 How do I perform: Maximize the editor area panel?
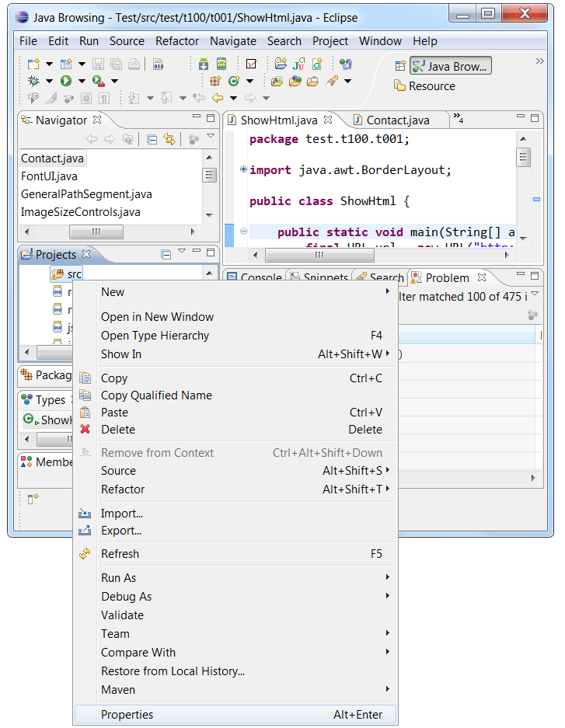(535, 118)
